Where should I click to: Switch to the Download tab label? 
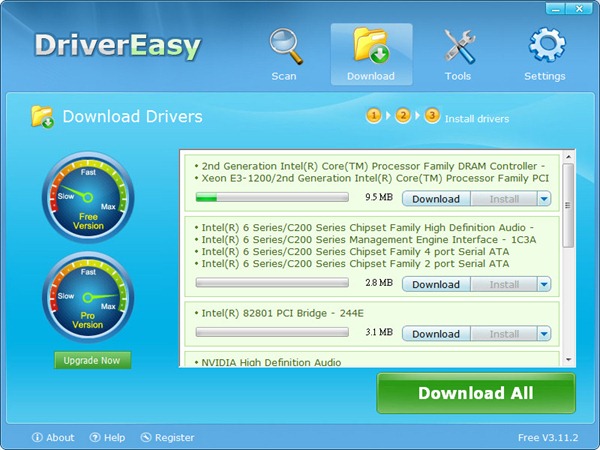(x=371, y=76)
